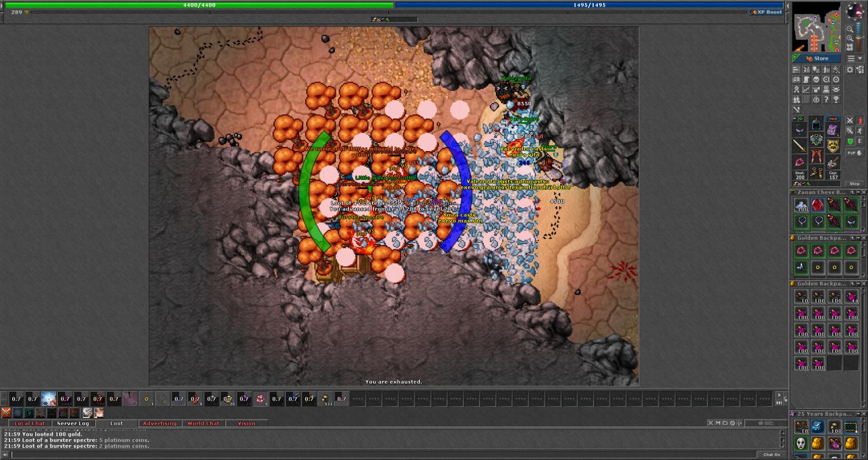Image resolution: width=868 pixels, height=460 pixels.
Task: Select stand mode with the red figure
Action: [860, 120]
